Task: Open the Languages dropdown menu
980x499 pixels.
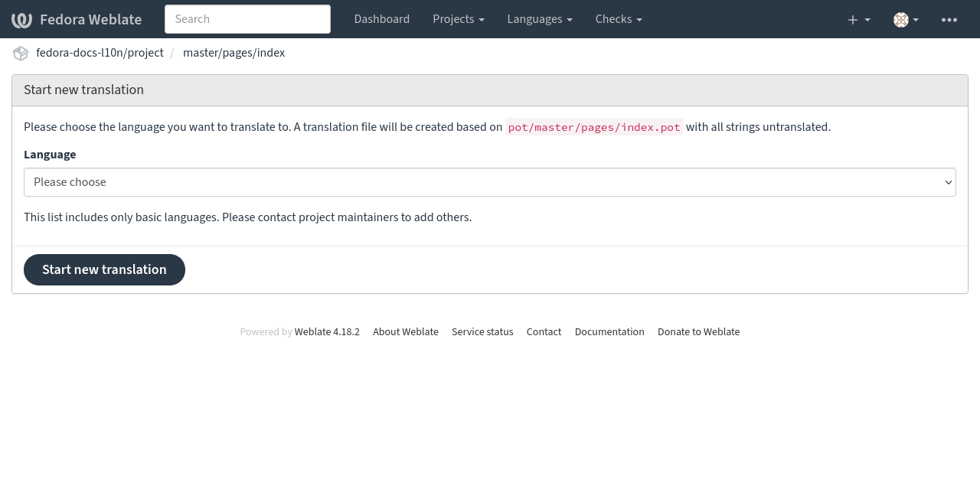Action: (540, 19)
